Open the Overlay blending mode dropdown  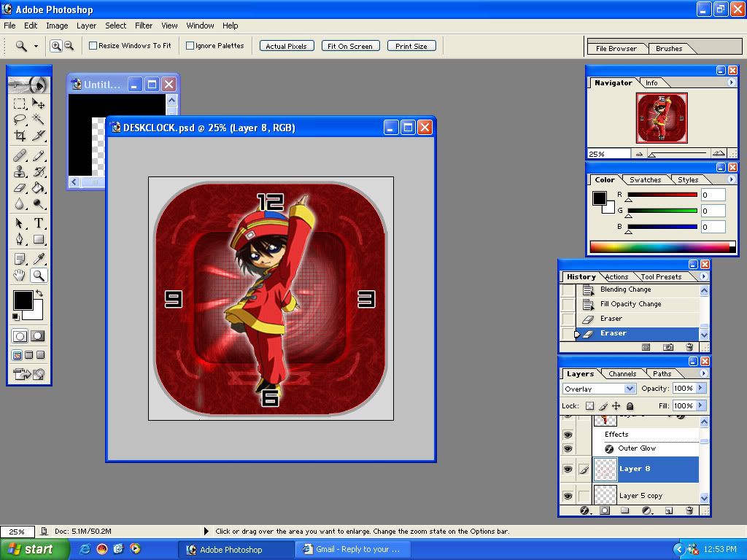(630, 389)
